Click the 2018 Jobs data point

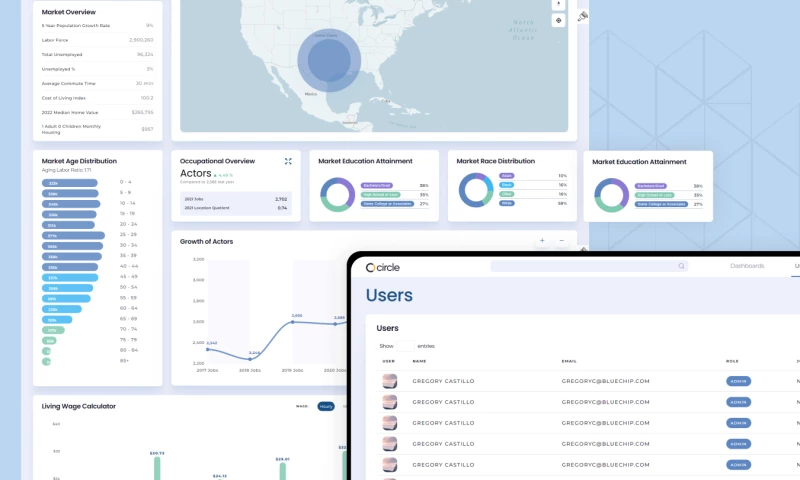point(250,359)
